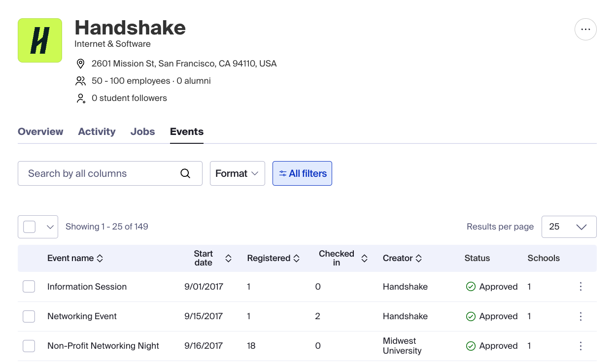Switch to the Activity tab
The height and width of the screenshot is (364, 616).
pyautogui.click(x=97, y=132)
